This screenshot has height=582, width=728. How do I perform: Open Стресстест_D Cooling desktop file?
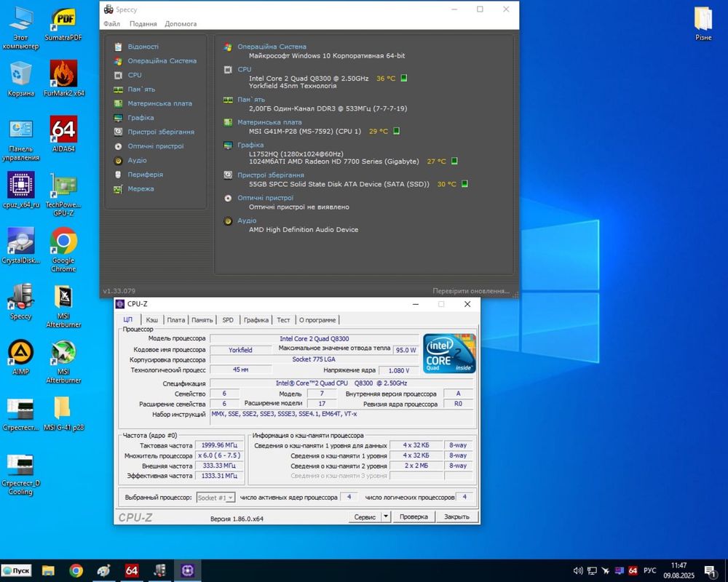click(x=20, y=474)
